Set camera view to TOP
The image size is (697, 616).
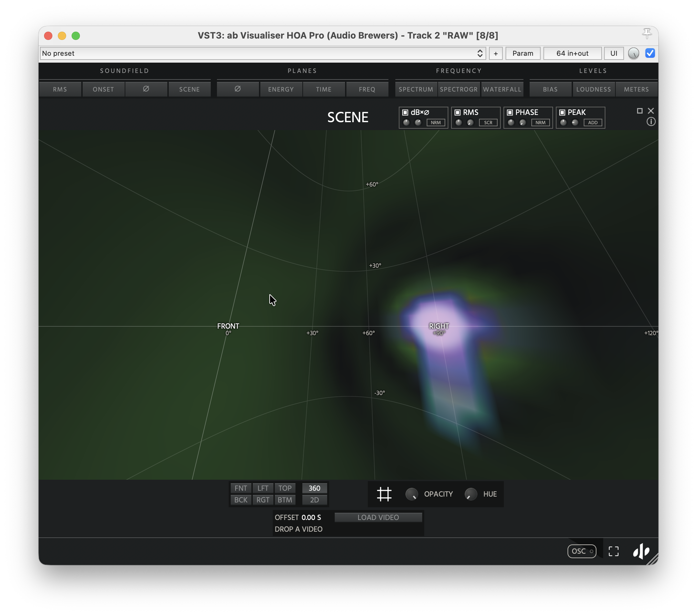[x=285, y=488]
